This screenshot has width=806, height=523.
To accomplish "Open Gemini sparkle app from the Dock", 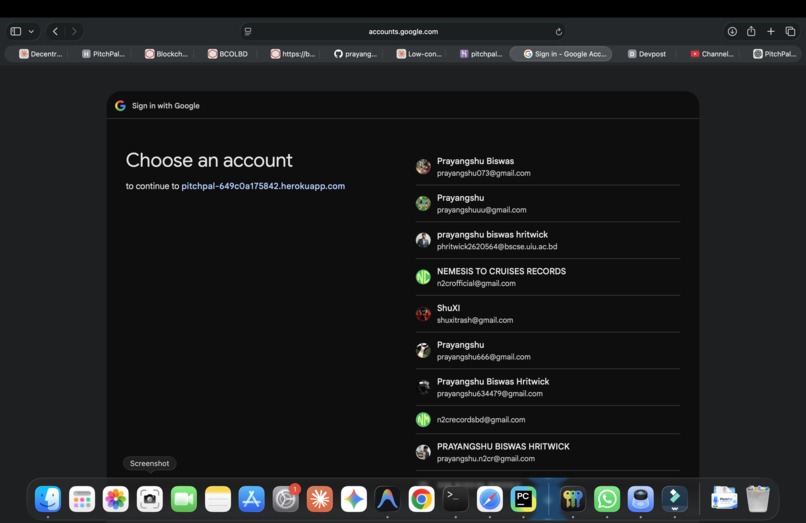I will pyautogui.click(x=354, y=499).
